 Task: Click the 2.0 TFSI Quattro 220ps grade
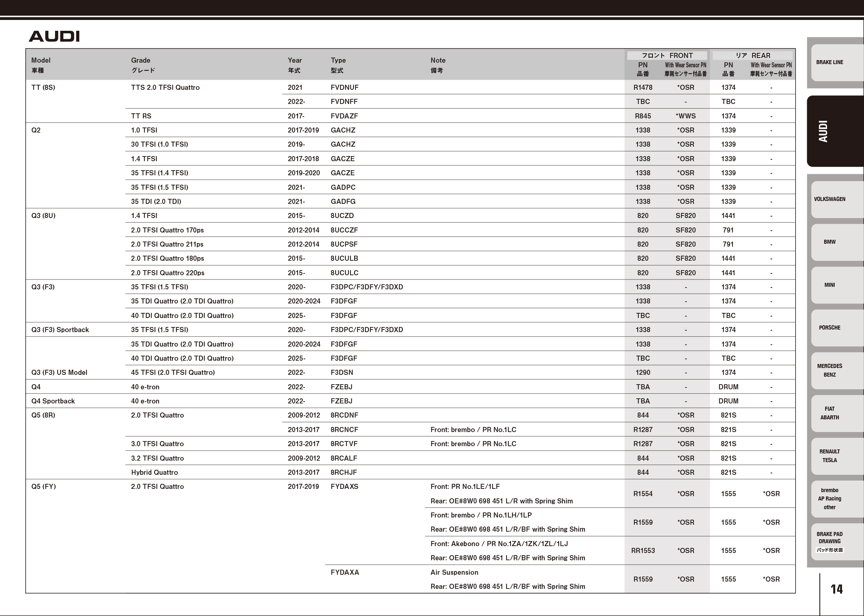(x=168, y=273)
